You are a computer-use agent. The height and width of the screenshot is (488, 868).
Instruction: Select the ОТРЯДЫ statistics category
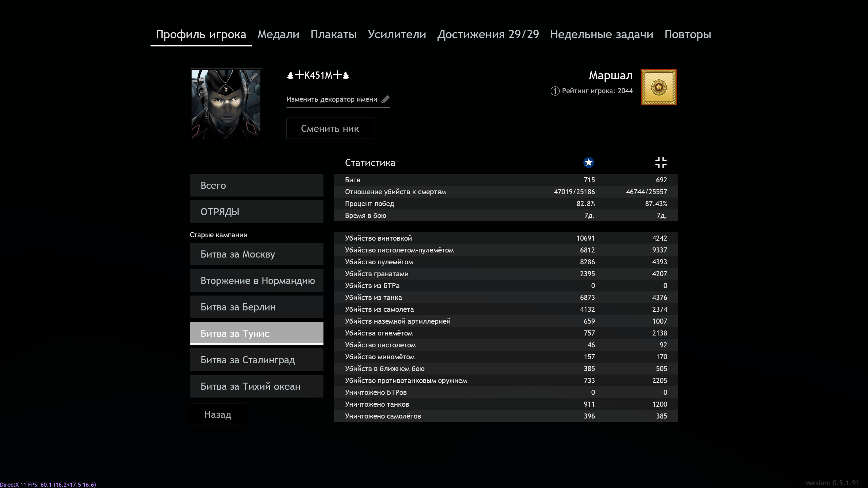256,212
